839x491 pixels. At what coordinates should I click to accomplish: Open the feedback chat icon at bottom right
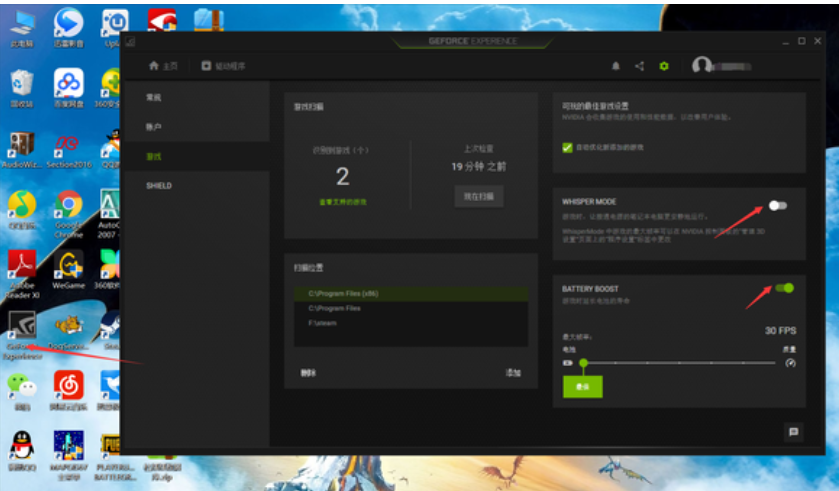793,431
